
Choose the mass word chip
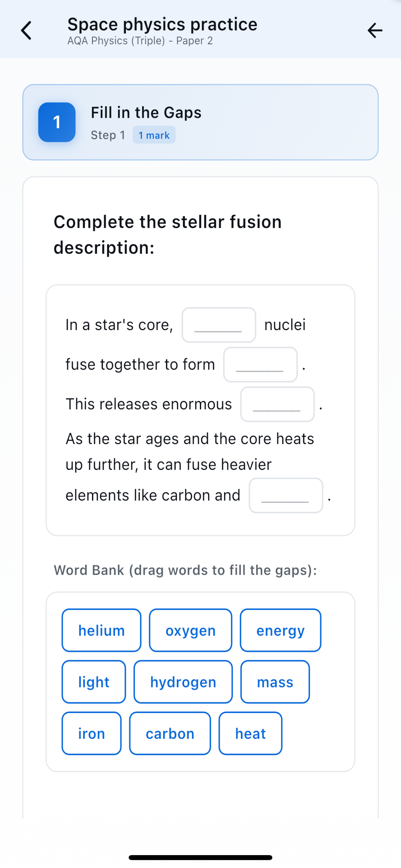[x=275, y=682]
